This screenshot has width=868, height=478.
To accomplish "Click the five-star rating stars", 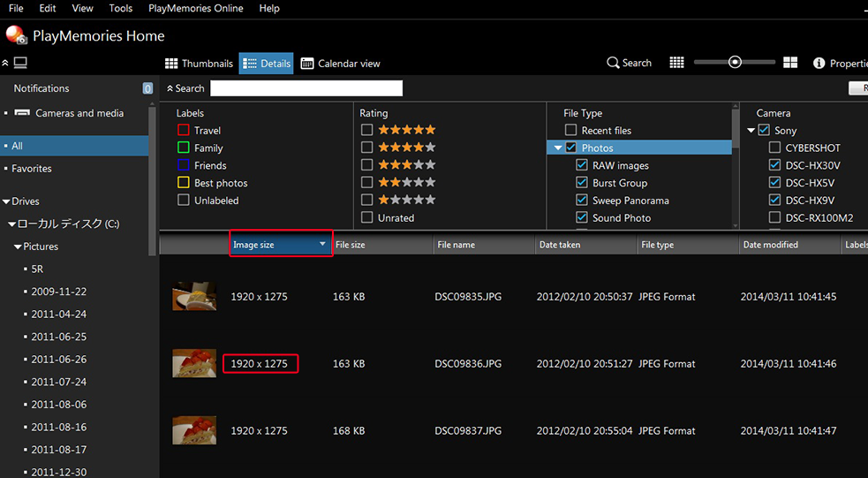I will pos(407,130).
